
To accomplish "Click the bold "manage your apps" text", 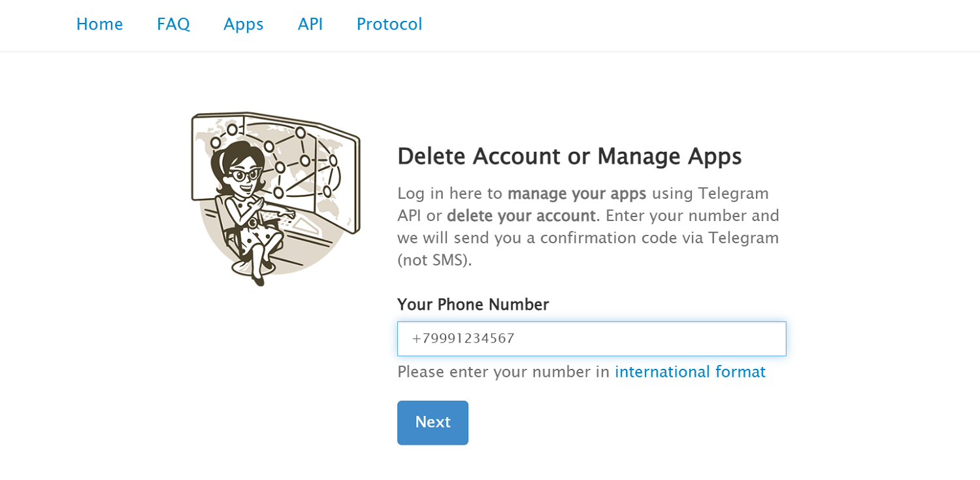I will coord(577,194).
